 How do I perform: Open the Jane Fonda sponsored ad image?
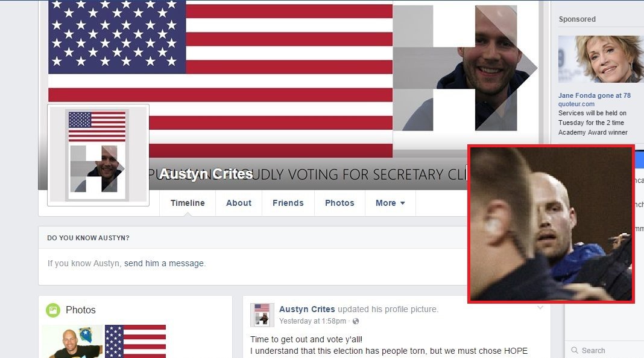pyautogui.click(x=601, y=59)
